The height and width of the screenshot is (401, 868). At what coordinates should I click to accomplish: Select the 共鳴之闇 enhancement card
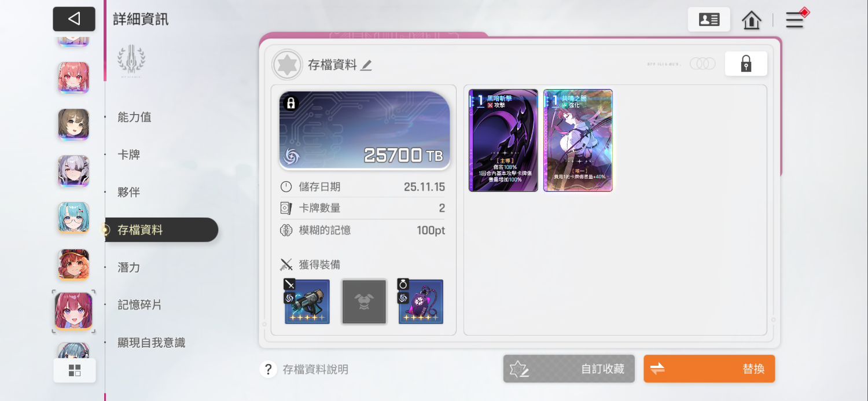click(578, 141)
